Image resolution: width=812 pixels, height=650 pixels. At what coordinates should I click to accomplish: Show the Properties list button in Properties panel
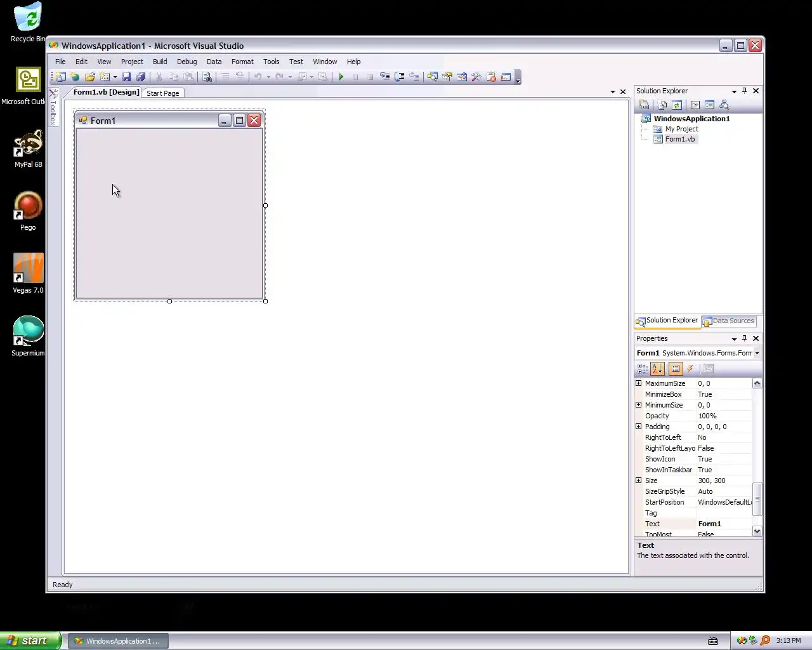[x=676, y=369]
